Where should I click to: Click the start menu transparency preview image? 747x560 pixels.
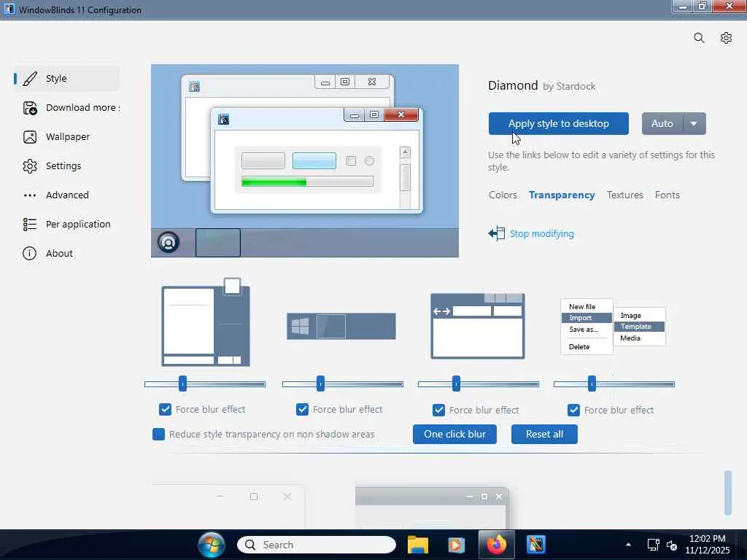click(x=206, y=322)
